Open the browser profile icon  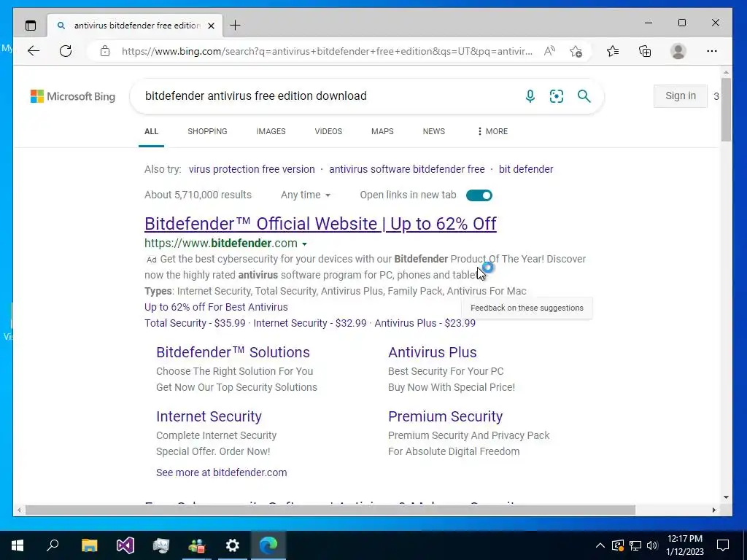point(678,51)
